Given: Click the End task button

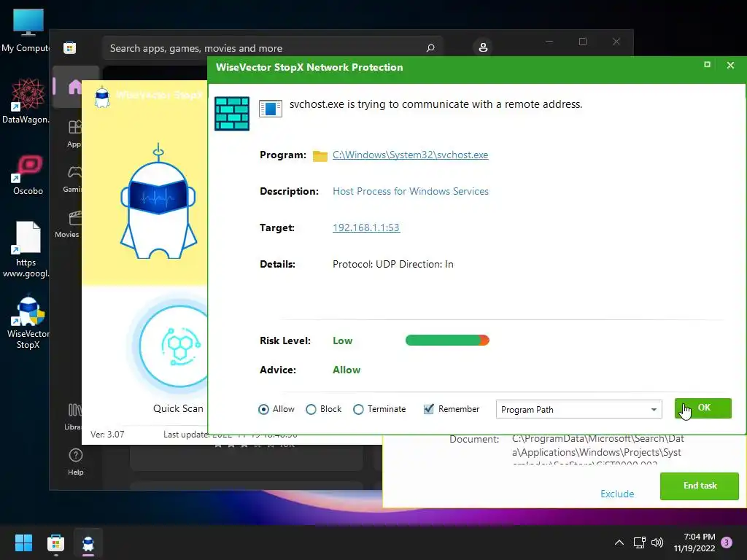Looking at the screenshot, I should [x=700, y=486].
